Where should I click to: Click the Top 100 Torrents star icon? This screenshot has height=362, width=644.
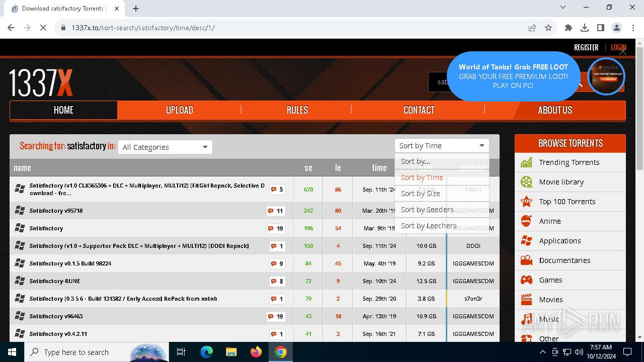[x=526, y=202]
